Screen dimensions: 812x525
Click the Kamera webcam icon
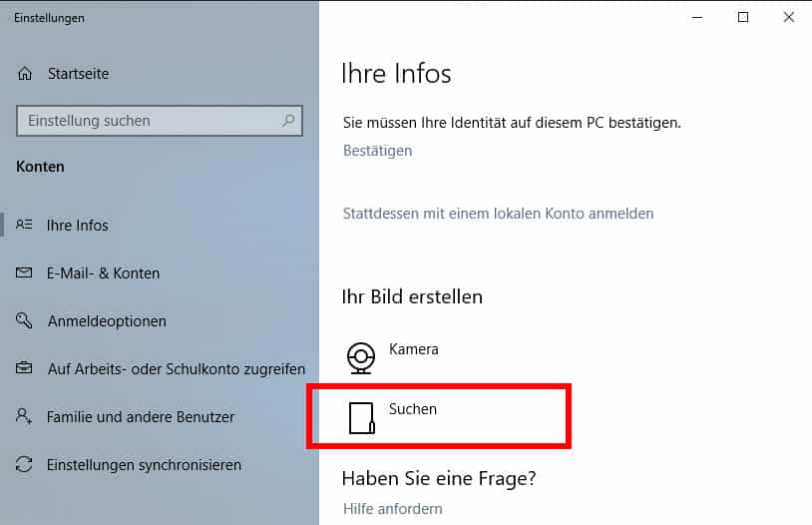pyautogui.click(x=360, y=357)
